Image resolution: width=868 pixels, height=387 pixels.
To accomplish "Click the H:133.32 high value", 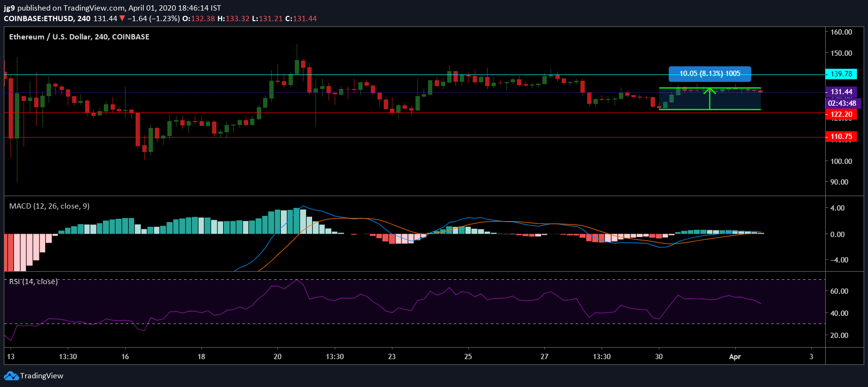I will tap(234, 18).
